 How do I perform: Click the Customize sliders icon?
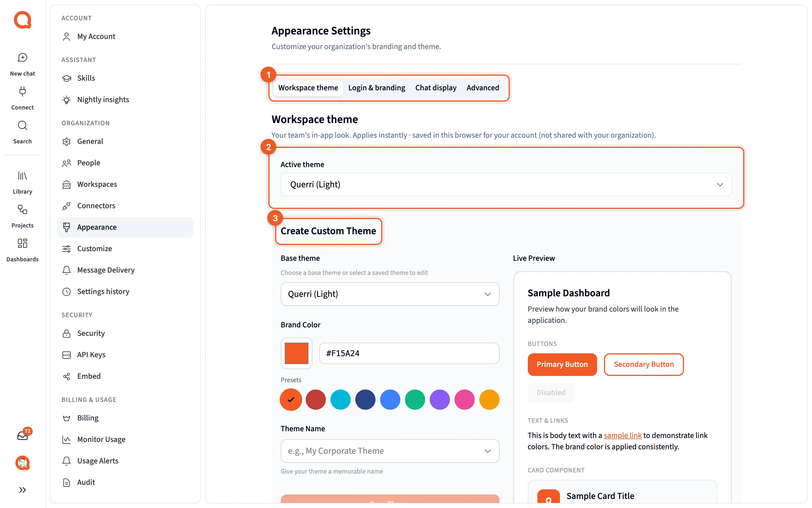67,249
